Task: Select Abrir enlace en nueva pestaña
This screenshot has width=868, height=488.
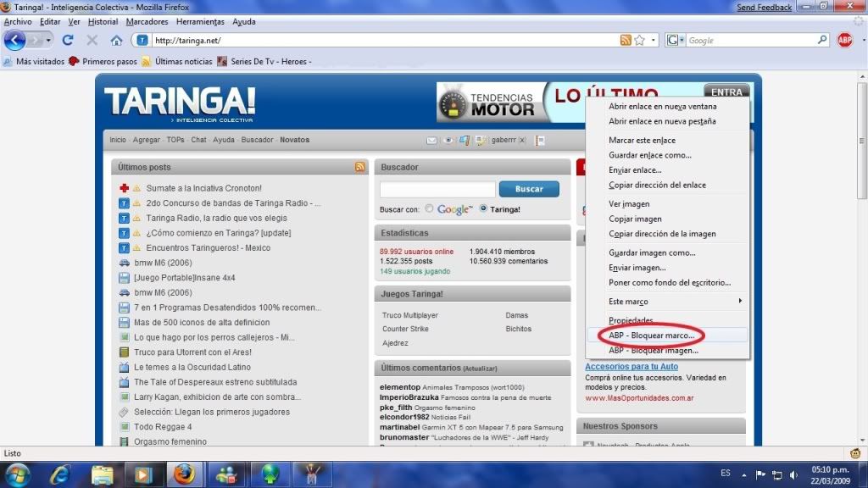Action: (x=667, y=121)
